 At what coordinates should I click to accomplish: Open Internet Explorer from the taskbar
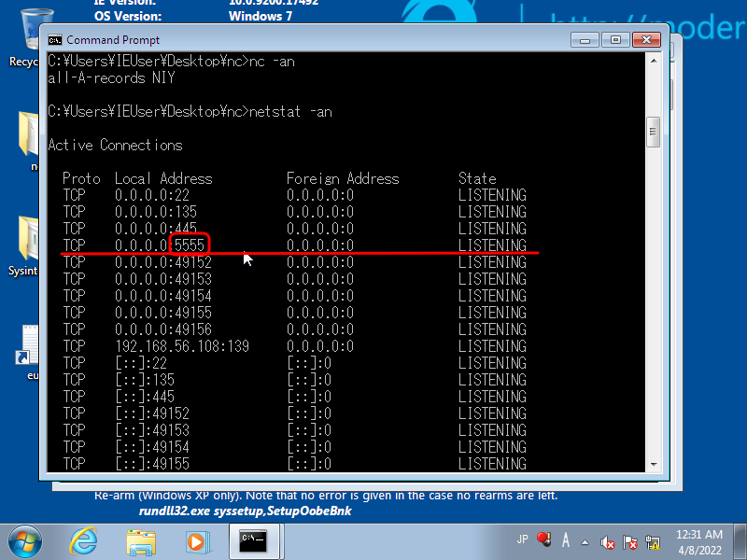83,539
